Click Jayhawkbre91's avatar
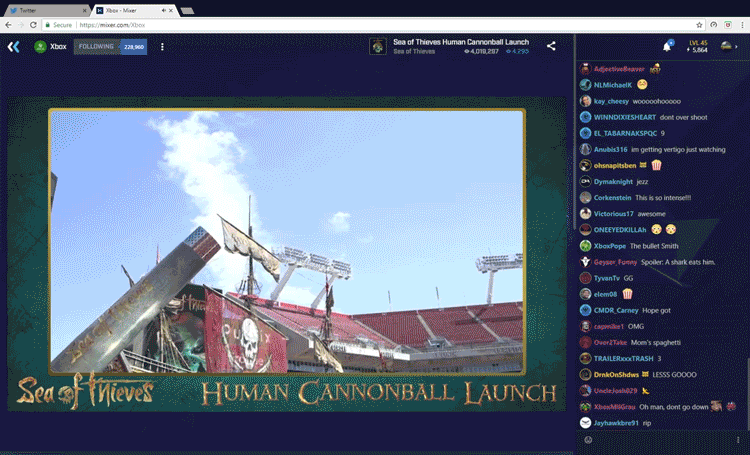 585,423
